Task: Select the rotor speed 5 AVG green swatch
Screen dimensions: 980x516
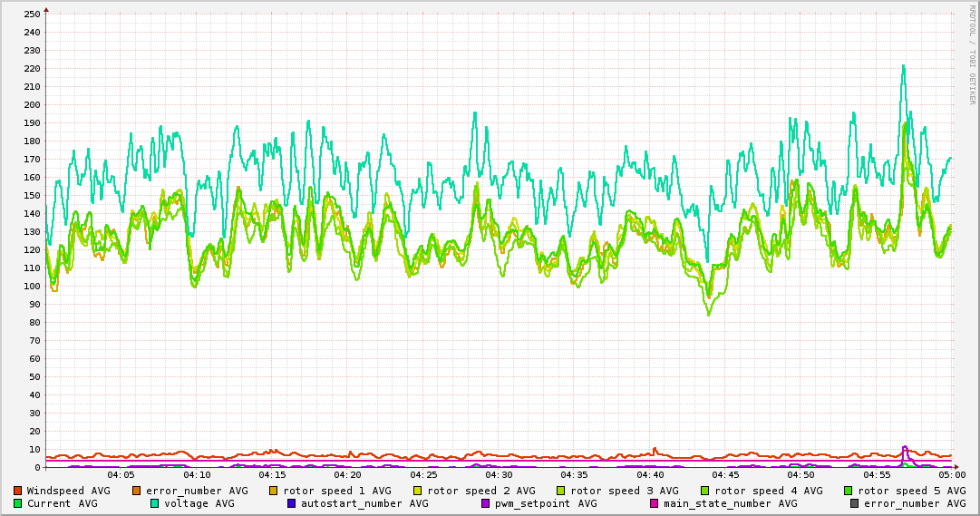Action: tap(849, 491)
